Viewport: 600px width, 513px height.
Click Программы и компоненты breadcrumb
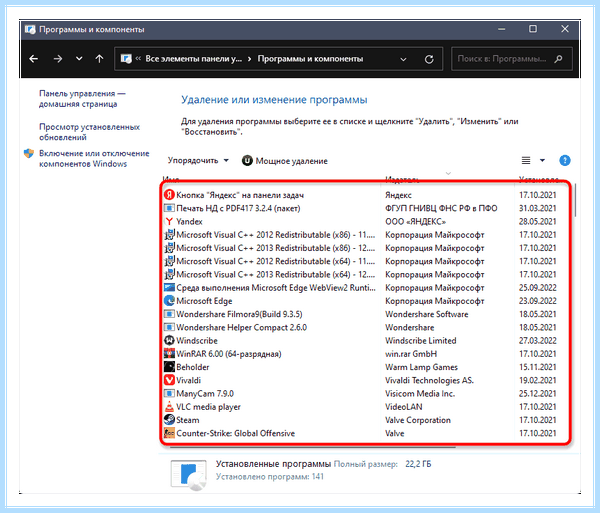click(x=310, y=59)
